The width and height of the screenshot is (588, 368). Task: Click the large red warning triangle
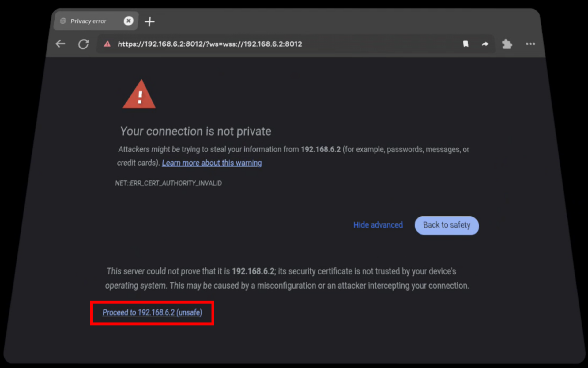click(139, 94)
